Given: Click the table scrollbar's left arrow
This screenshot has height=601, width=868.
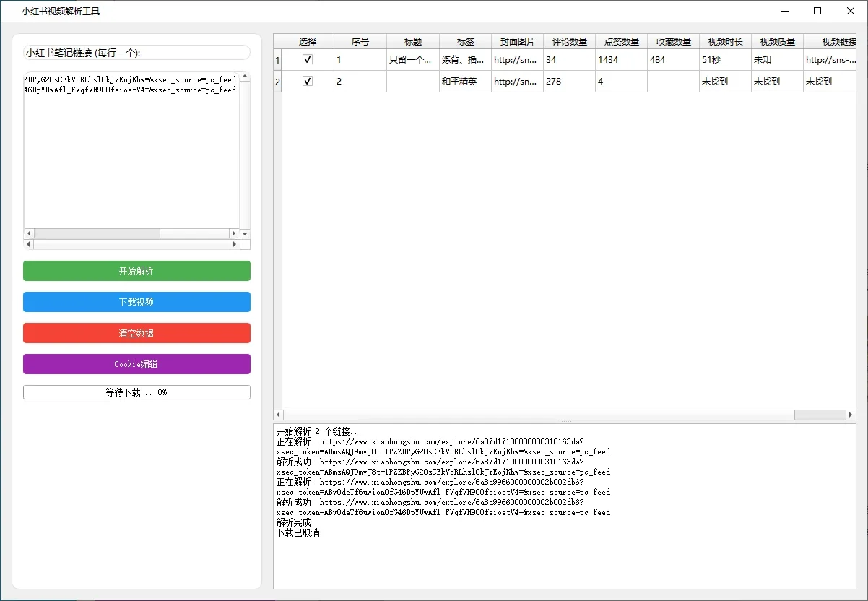Looking at the screenshot, I should click(x=278, y=415).
